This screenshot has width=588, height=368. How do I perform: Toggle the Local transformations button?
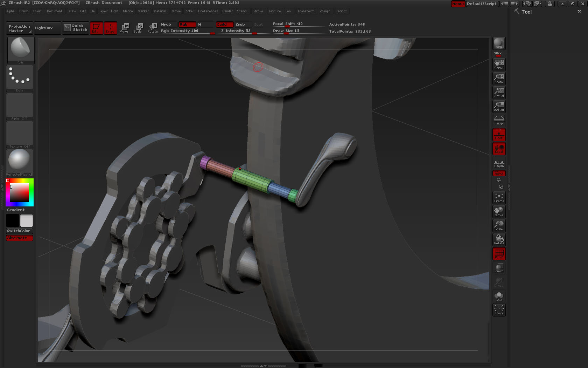click(499, 149)
